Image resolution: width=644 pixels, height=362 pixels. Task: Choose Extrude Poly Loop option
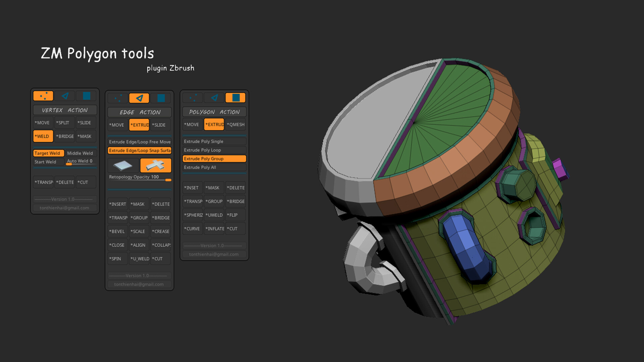click(214, 150)
